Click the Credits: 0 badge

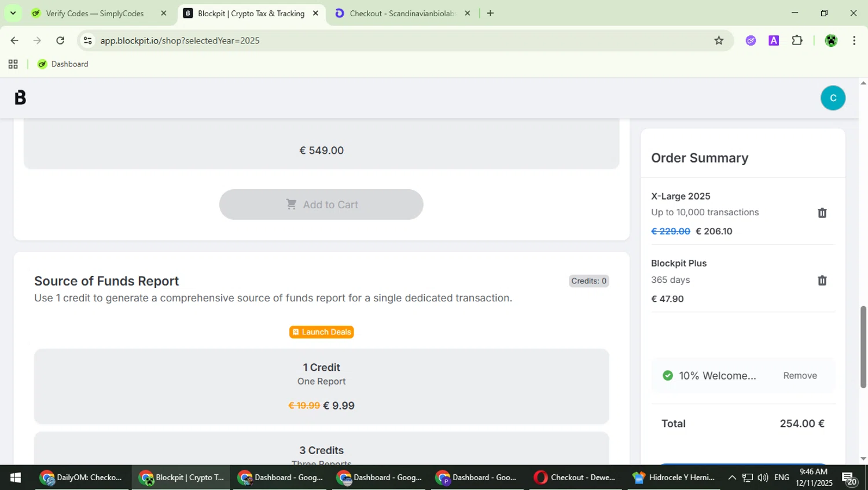tap(589, 281)
